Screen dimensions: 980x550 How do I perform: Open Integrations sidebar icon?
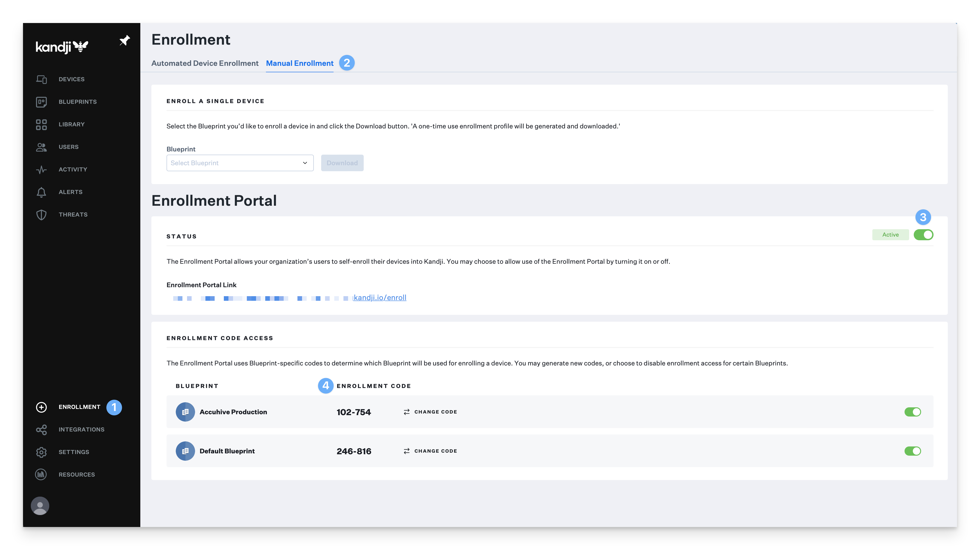[41, 430]
